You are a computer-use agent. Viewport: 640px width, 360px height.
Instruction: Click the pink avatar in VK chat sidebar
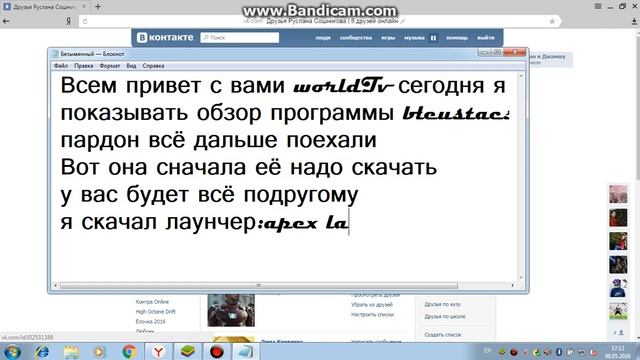pyautogui.click(x=618, y=194)
